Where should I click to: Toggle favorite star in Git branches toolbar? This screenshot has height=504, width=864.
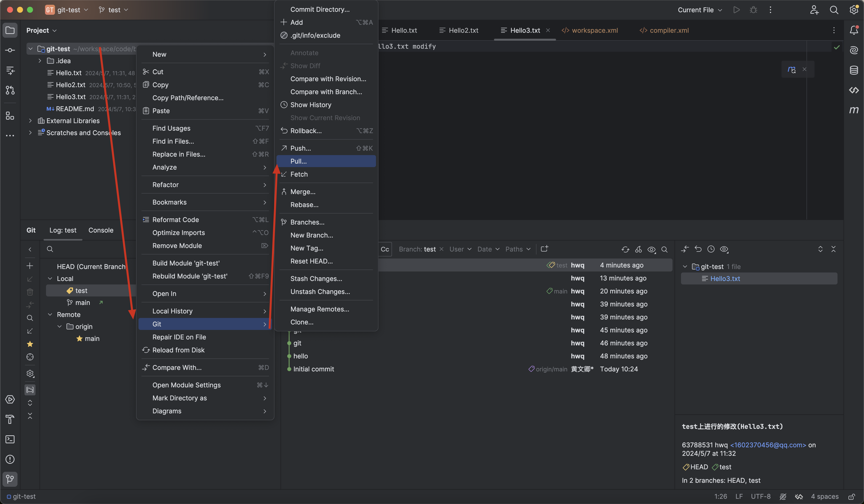[30, 344]
